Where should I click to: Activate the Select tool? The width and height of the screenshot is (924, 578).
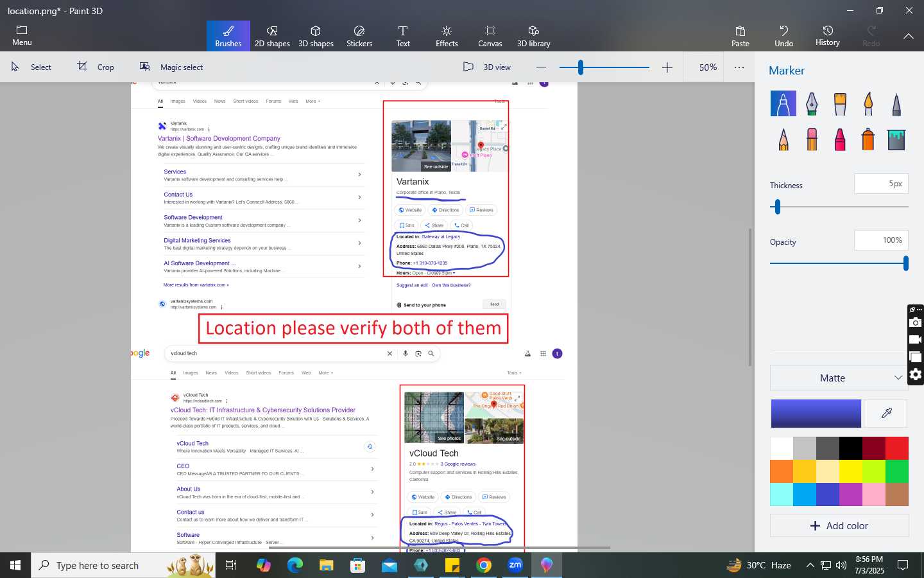point(31,67)
